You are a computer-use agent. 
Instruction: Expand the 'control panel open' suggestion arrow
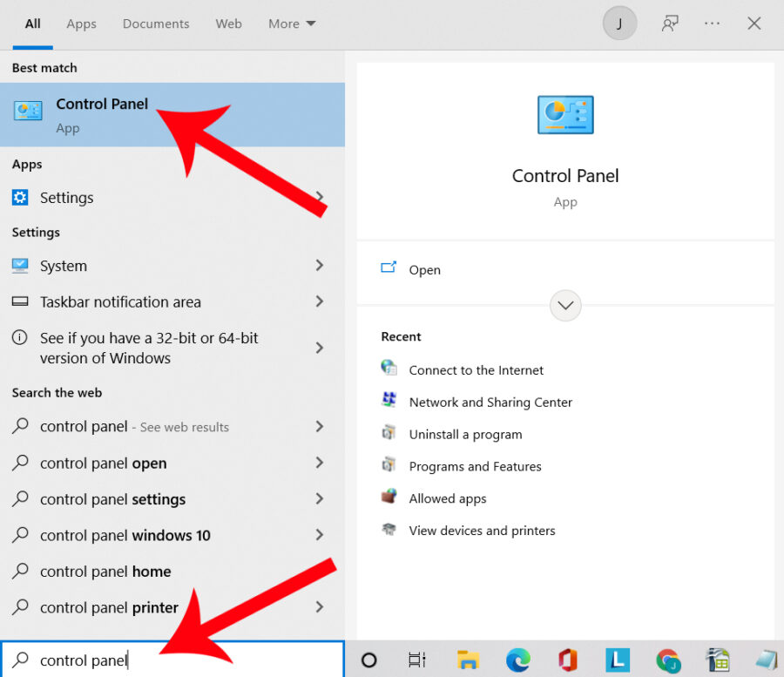coord(320,463)
